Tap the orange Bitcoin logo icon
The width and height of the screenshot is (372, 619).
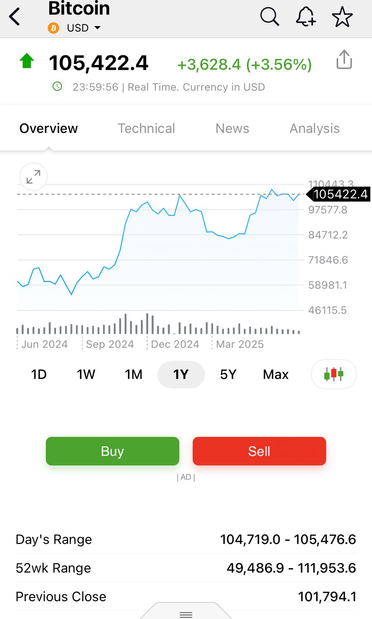click(53, 28)
